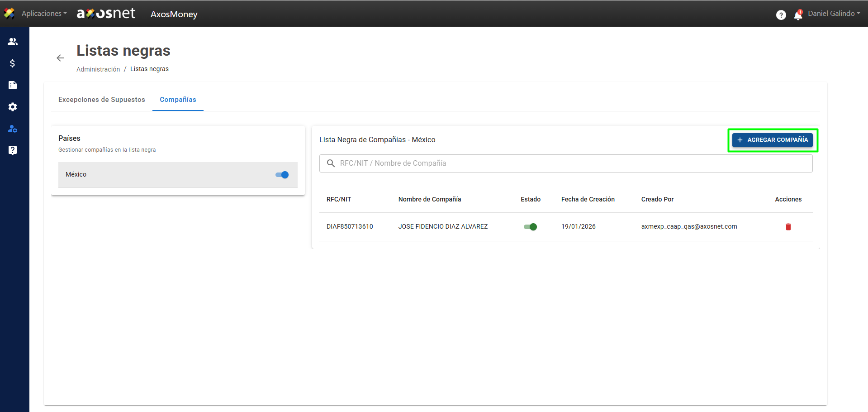Screen dimensions: 868x412
Task: Toggle the México country switch
Action: point(282,175)
